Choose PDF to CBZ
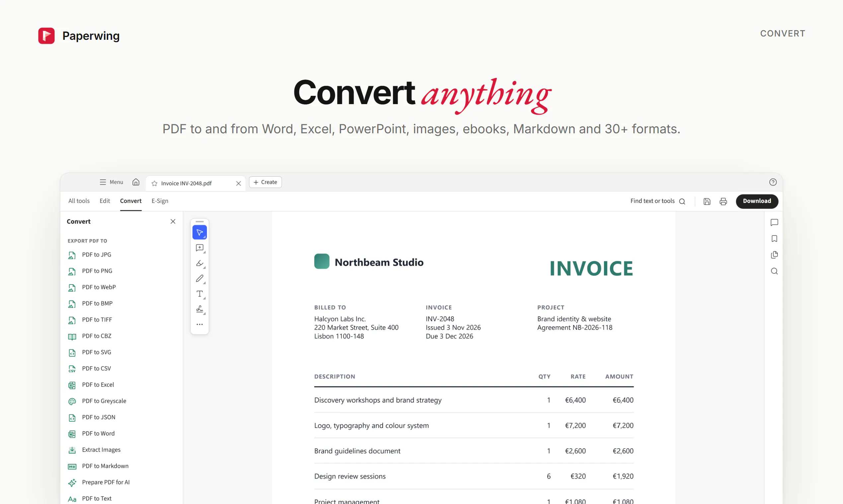 coord(121,336)
